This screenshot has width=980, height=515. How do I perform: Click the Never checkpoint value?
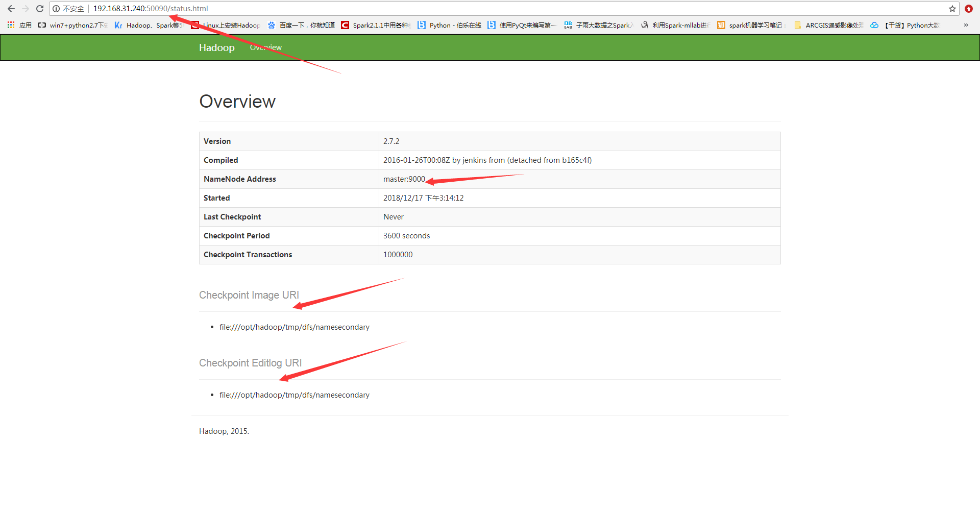point(394,217)
